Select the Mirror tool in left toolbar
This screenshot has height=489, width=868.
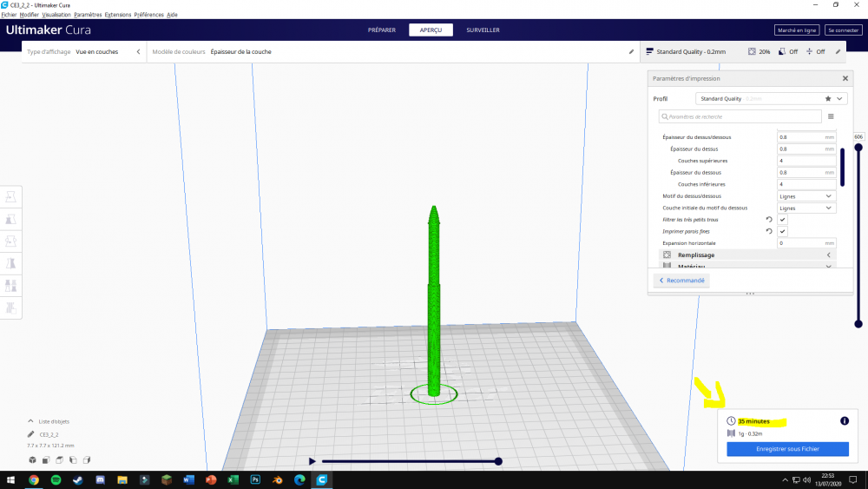click(10, 263)
